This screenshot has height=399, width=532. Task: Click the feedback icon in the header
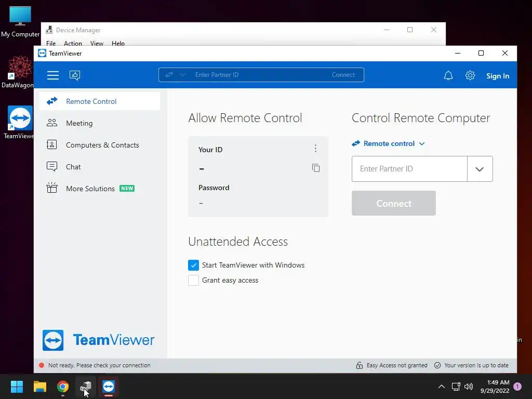[75, 75]
